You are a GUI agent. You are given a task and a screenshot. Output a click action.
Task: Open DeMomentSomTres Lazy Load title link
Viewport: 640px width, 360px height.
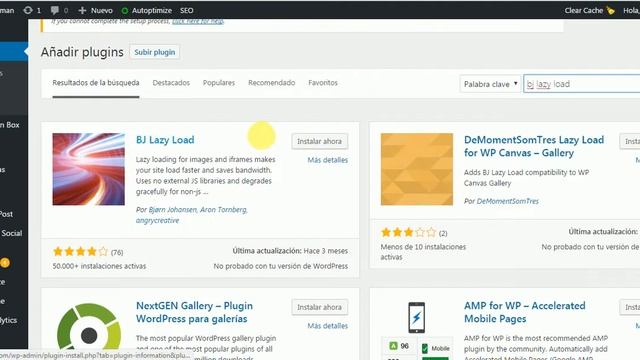pyautogui.click(x=534, y=146)
